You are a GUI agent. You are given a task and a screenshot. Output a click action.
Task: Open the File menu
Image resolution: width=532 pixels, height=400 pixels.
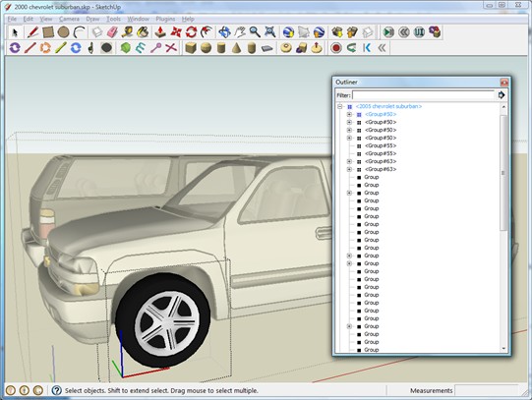[x=12, y=19]
